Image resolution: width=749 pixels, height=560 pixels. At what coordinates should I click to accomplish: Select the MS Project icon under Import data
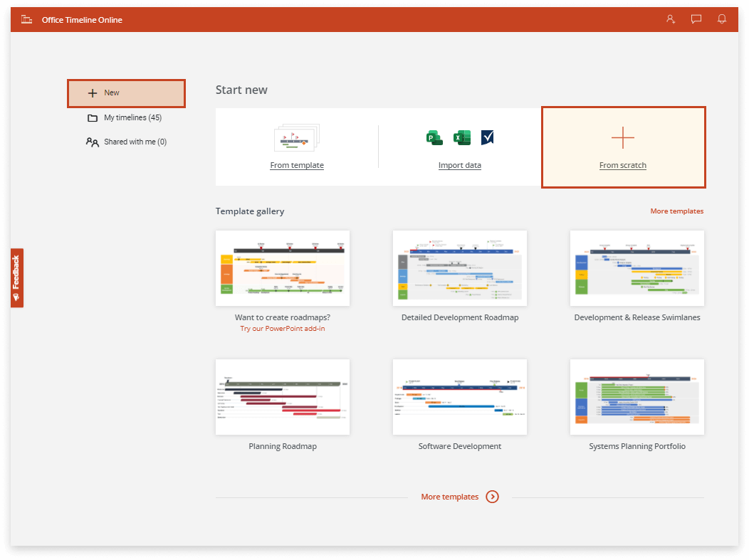pos(487,137)
